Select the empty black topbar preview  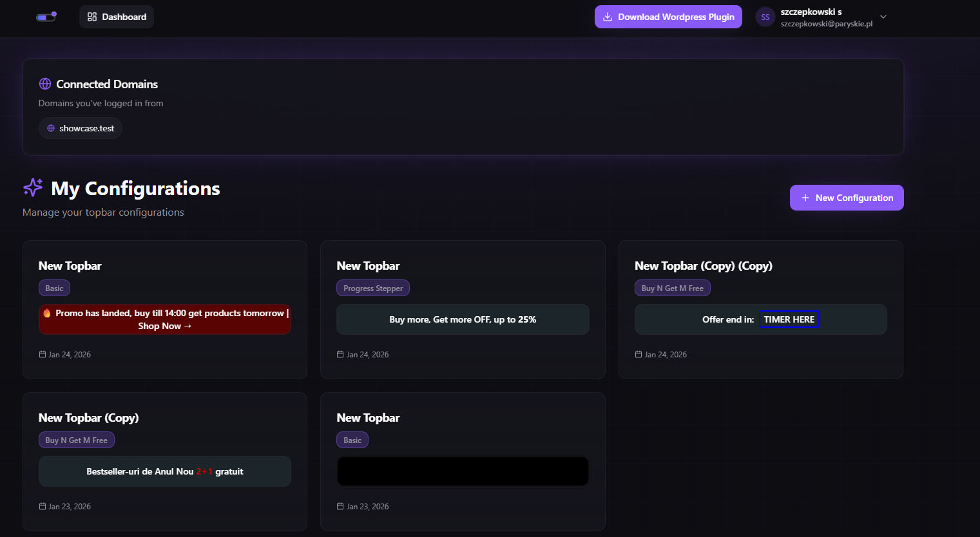point(463,471)
